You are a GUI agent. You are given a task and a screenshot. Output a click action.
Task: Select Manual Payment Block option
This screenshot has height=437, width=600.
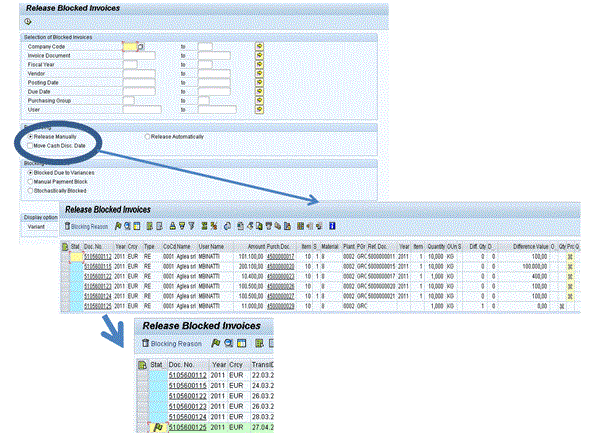coord(30,182)
